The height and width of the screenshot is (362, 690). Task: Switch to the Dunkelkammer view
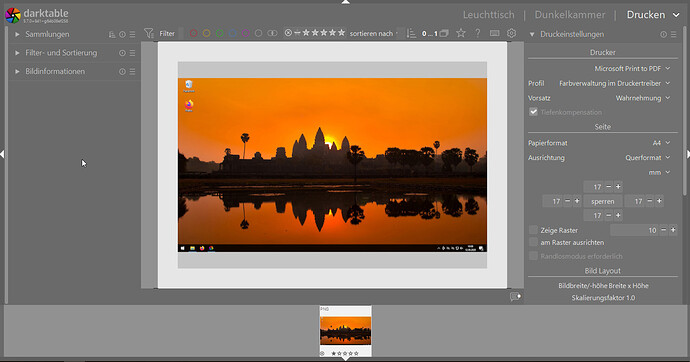(570, 15)
